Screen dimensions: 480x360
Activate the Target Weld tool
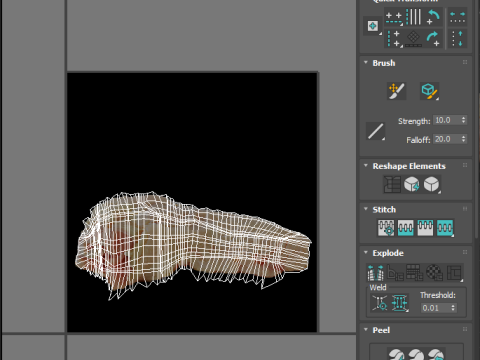tap(380, 303)
